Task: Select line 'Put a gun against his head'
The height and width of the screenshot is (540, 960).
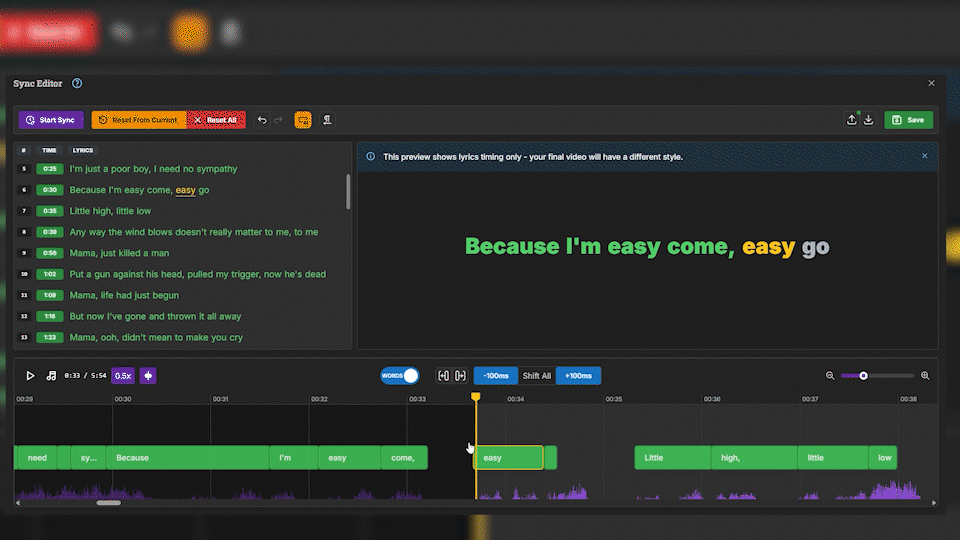Action: pos(198,274)
